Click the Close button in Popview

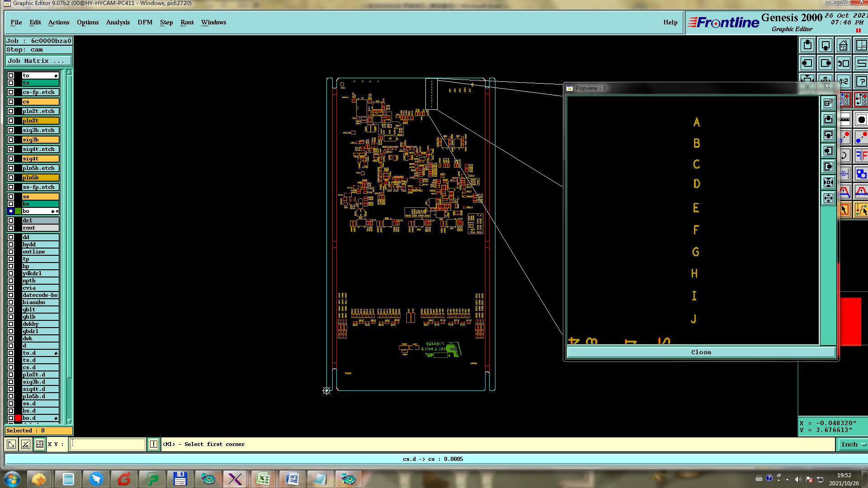(x=701, y=352)
